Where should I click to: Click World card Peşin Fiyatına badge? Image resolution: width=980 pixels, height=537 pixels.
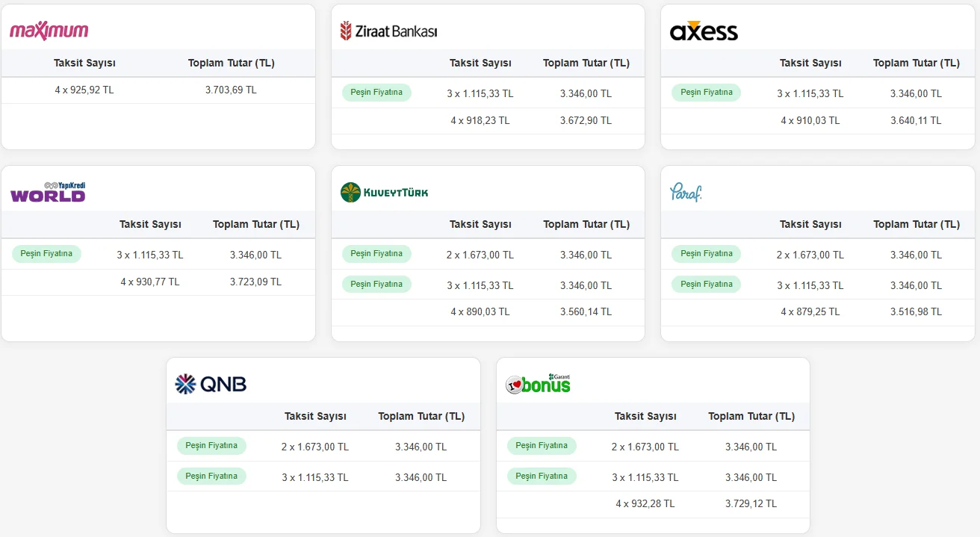(46, 254)
